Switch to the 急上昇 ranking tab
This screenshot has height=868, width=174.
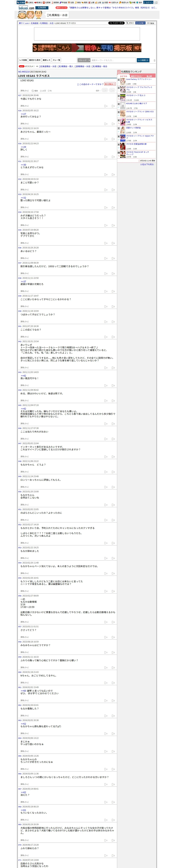pyautogui.click(x=149, y=76)
